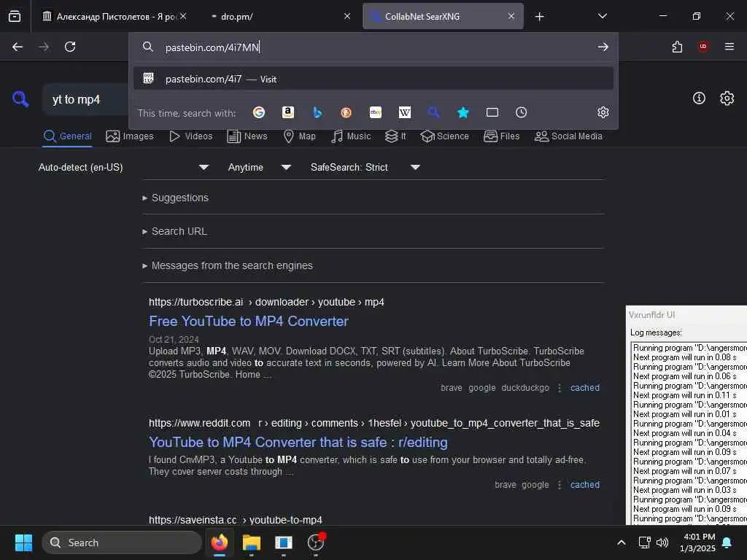Screen dimensions: 747x560
Task: Click the OBS icon in the taskbar
Action: 316,542
